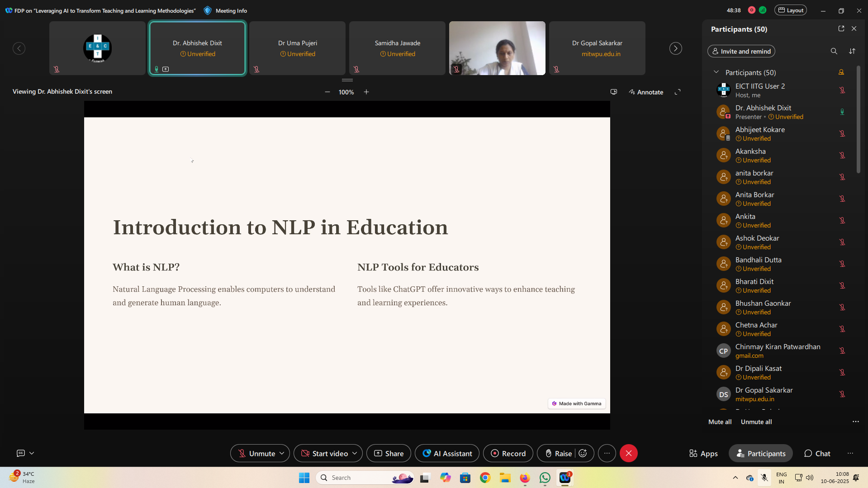Image resolution: width=868 pixels, height=488 pixels.
Task: Search participants with the magnifier icon
Action: 834,51
